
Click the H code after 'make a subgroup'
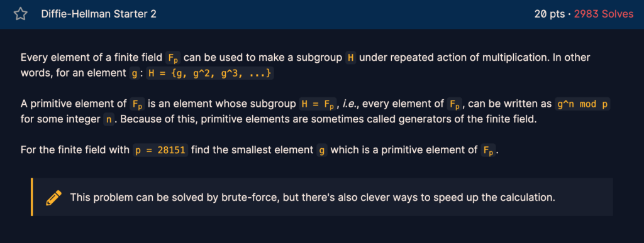point(351,58)
